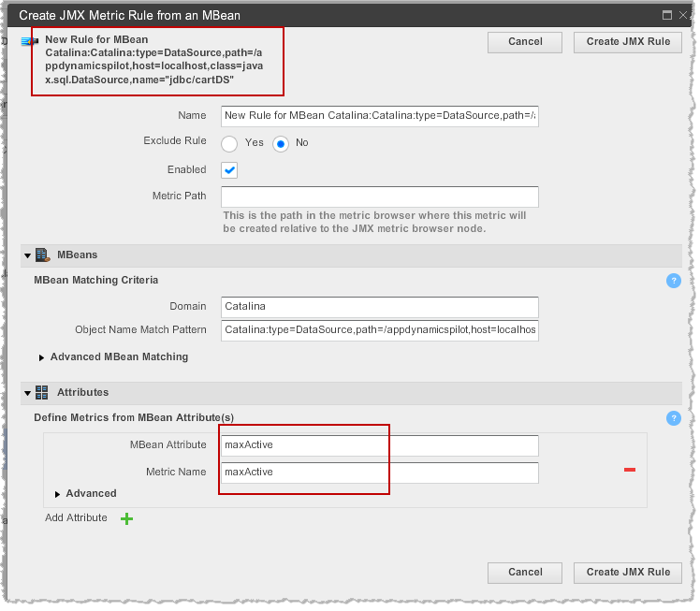Viewport: 700px width, 611px height.
Task: Click the Add Attribute label
Action: tap(76, 517)
